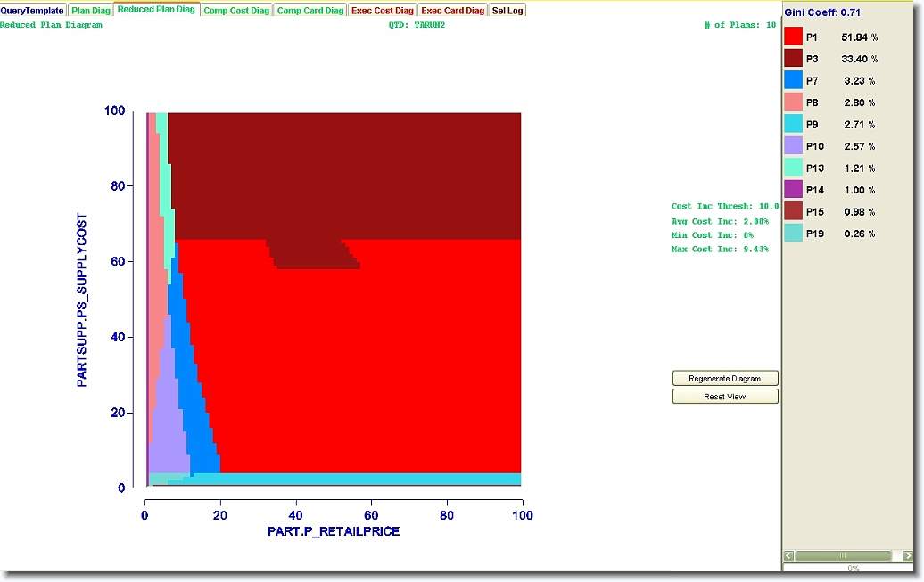Click the legend scrollbar right arrow
The width and height of the screenshot is (924, 582).
click(908, 555)
